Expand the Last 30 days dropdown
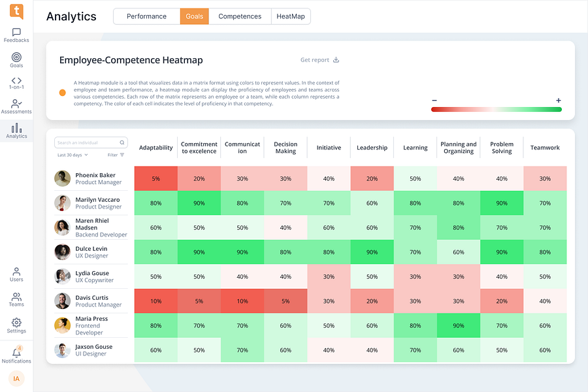 73,155
